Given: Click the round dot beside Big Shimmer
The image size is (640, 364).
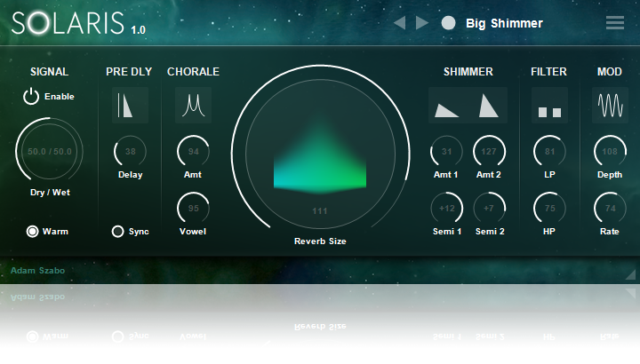Looking at the screenshot, I should [x=448, y=23].
